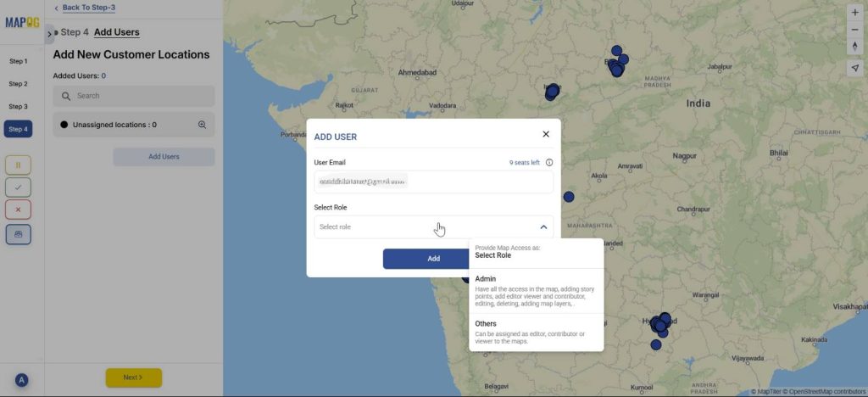Click the red X sidebar icon
This screenshot has width=868, height=397.
(19, 209)
